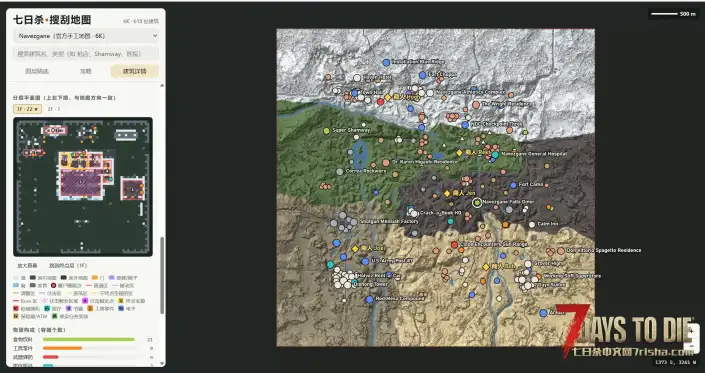Image resolution: width=705 pixels, height=373 pixels.
Task: Click the red weapons loot bar
Action: coord(51,357)
